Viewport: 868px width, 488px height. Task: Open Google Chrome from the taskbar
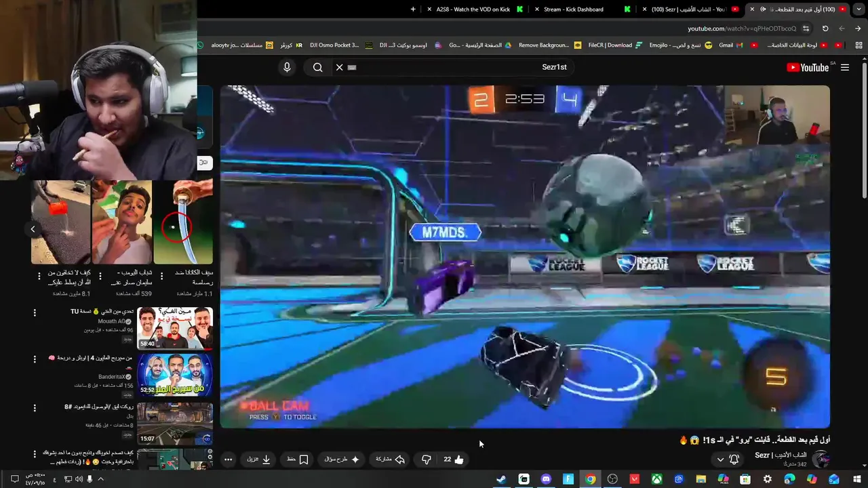[591, 479]
